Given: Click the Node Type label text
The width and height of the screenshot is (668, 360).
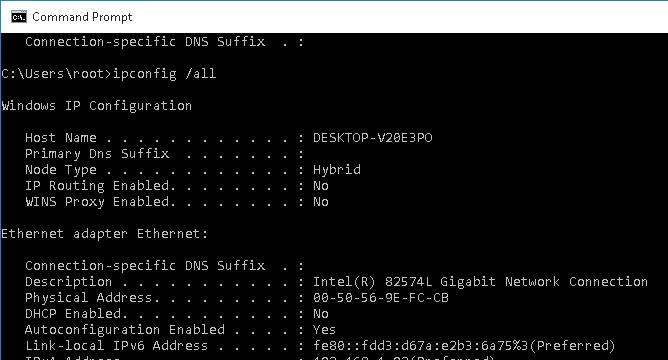Looking at the screenshot, I should 61,170.
